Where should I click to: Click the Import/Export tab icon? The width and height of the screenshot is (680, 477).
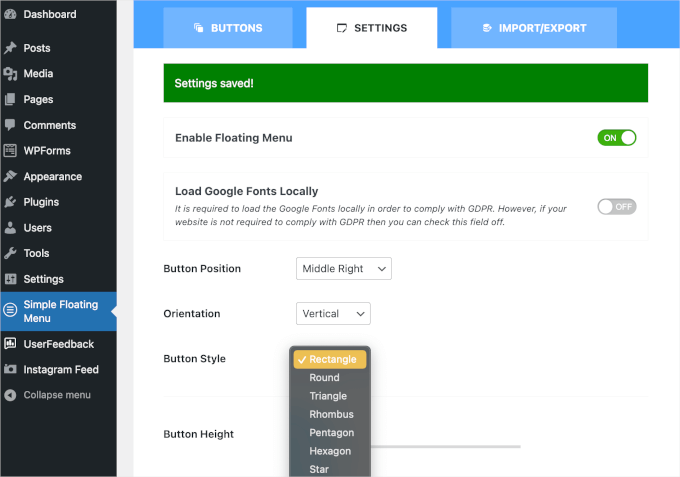[x=487, y=28]
